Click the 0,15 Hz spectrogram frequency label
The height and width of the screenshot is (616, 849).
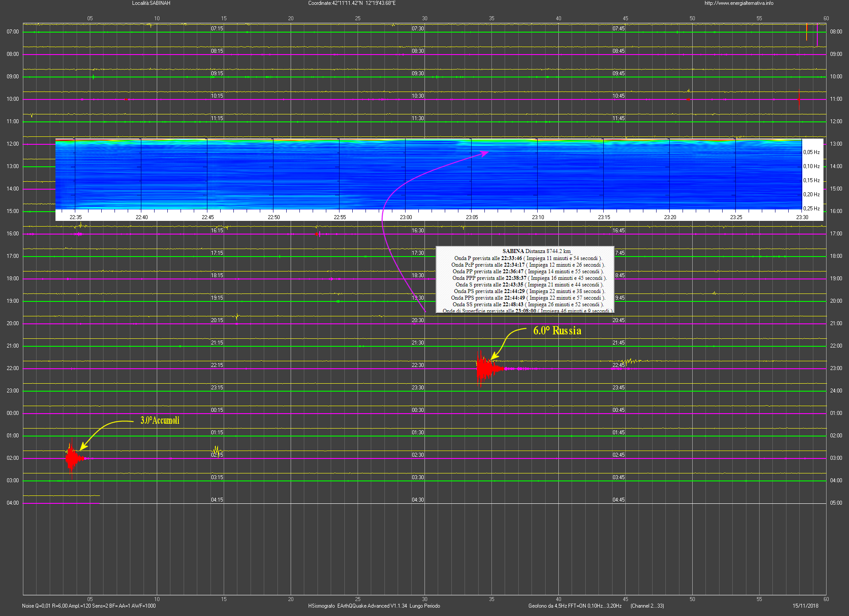tap(812, 180)
